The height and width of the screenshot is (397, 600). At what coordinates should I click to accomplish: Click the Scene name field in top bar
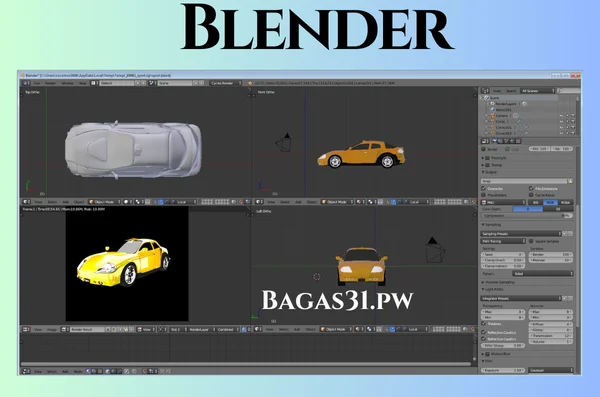point(175,83)
